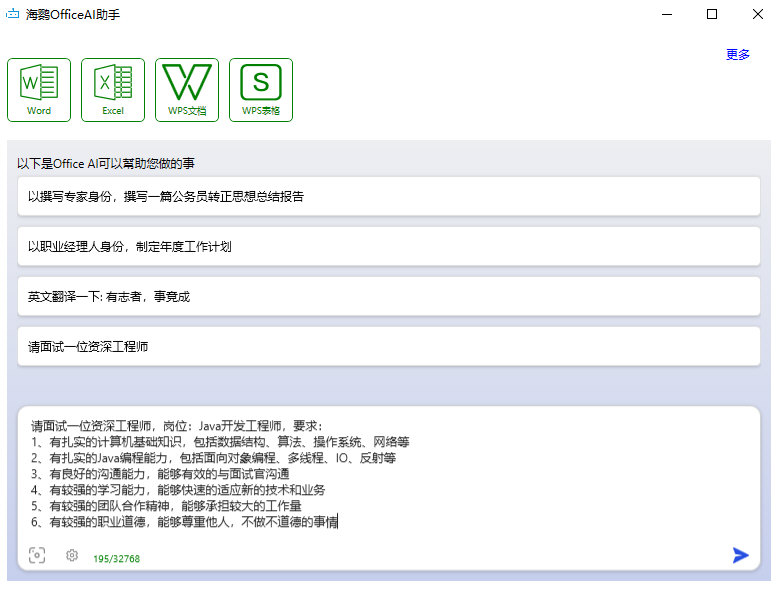This screenshot has width=781, height=589.
Task: Minimize the OfficeAI assistant window
Action: click(667, 14)
